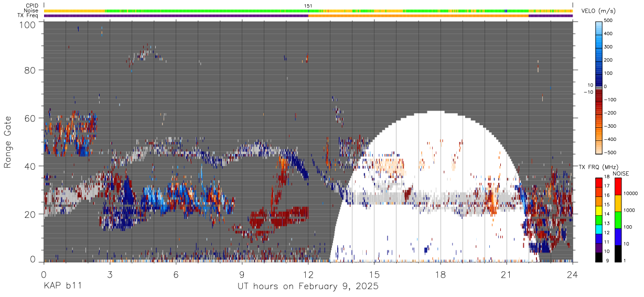Click noise legend label 1

(625, 260)
